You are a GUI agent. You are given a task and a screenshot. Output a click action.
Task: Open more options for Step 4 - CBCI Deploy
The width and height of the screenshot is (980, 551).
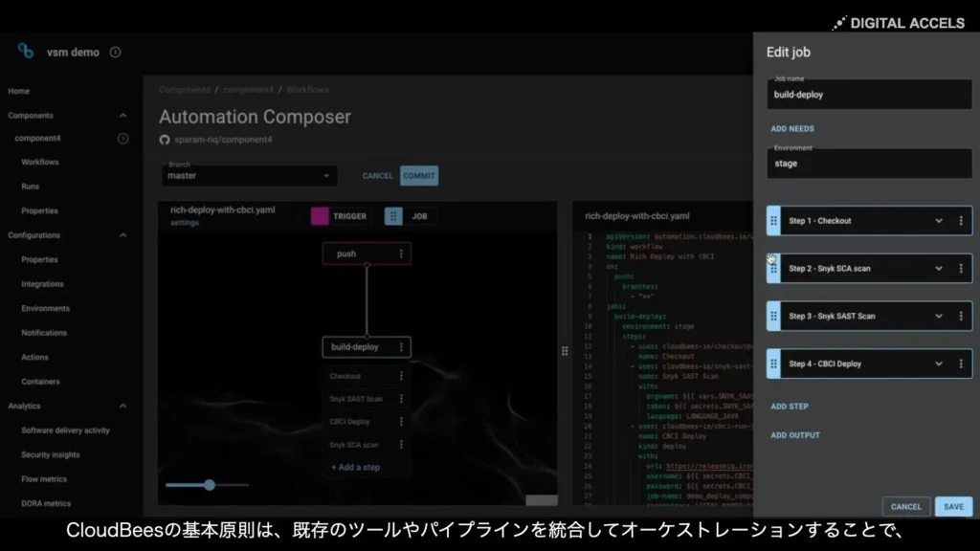pos(961,364)
